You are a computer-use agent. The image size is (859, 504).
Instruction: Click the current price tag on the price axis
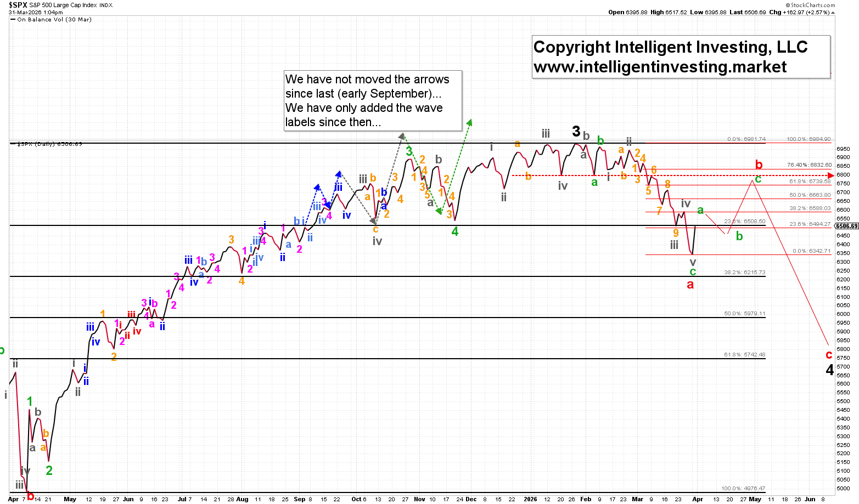(846, 226)
